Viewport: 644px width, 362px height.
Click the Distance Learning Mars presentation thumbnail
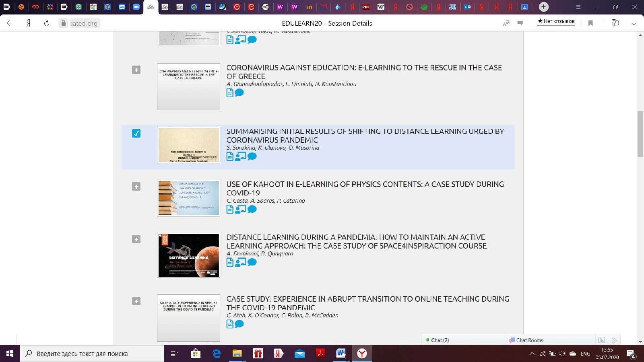click(188, 255)
